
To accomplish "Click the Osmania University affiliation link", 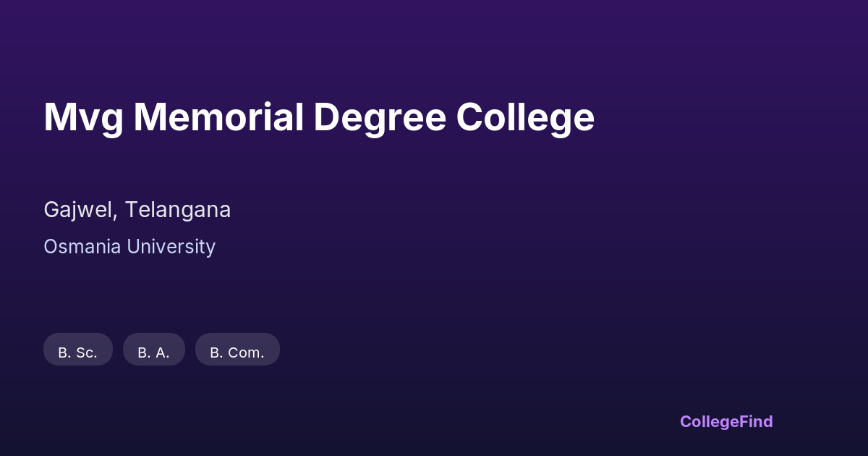I will click(x=129, y=247).
